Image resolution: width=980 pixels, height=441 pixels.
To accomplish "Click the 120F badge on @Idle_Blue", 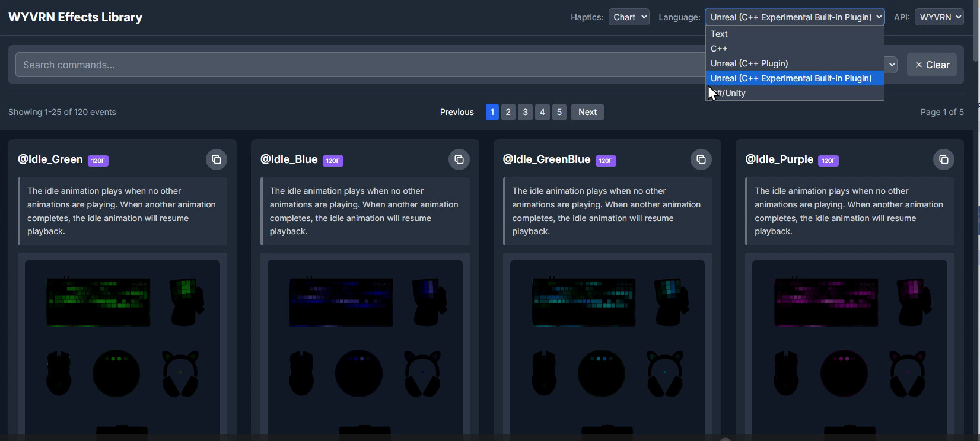I will [x=333, y=161].
